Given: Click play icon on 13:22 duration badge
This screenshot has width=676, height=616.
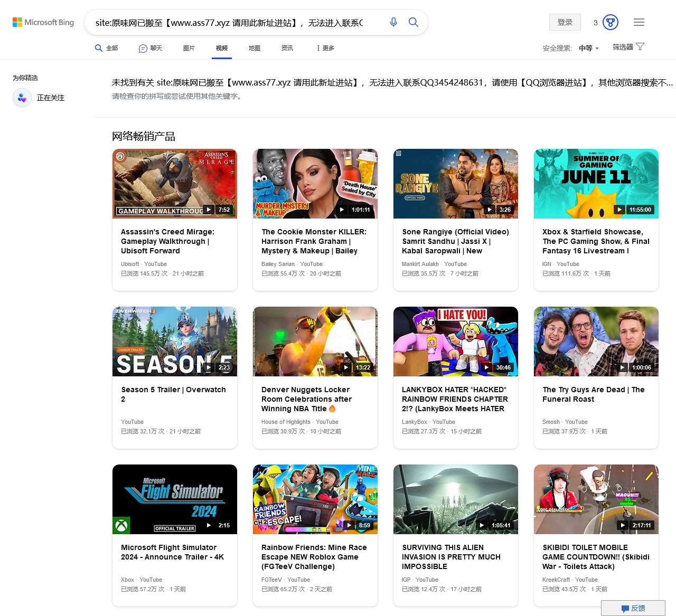Looking at the screenshot, I should (346, 367).
